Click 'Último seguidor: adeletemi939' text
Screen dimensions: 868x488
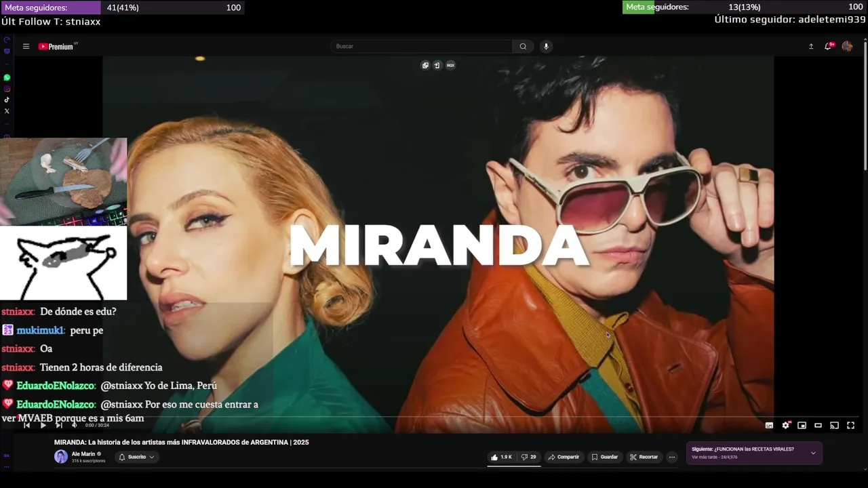(790, 20)
